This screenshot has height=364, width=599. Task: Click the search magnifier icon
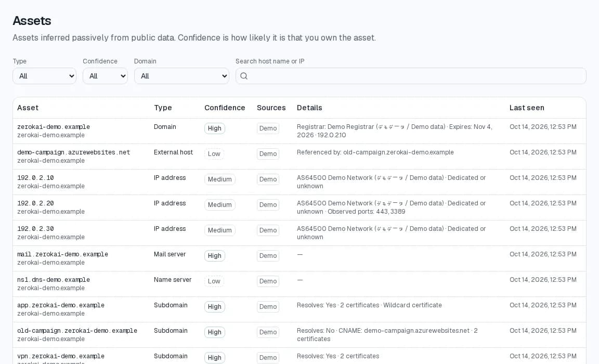pos(244,76)
